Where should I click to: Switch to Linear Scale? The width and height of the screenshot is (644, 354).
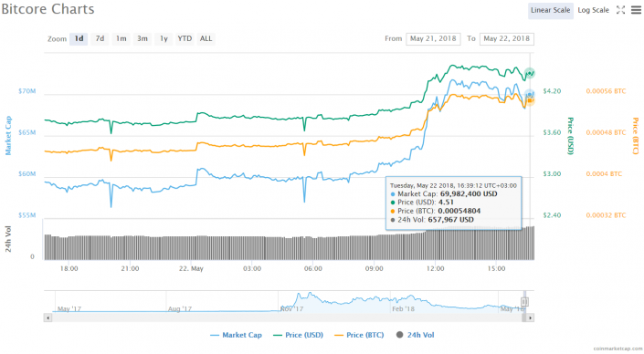point(550,10)
